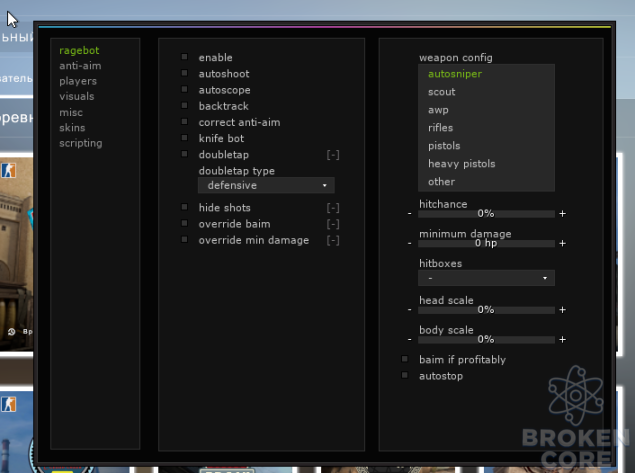Click the minus icon next to body scale

pos(409,339)
